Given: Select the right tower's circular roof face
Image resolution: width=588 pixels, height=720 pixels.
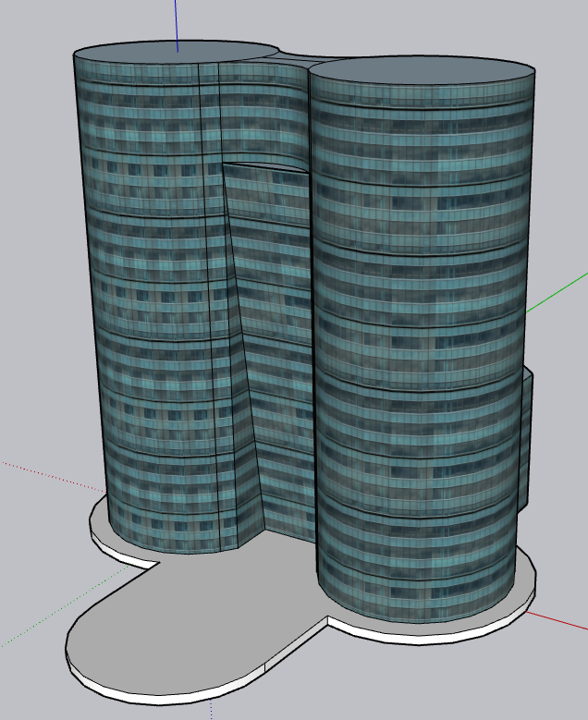Looking at the screenshot, I should coord(422,72).
